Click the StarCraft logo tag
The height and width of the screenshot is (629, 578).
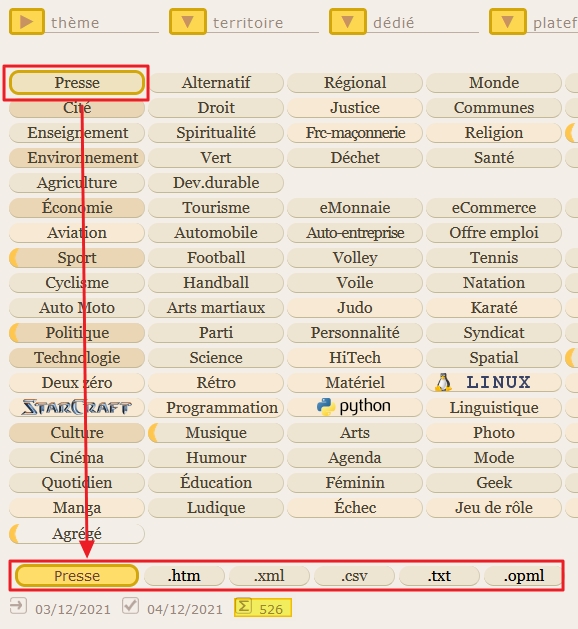click(77, 408)
